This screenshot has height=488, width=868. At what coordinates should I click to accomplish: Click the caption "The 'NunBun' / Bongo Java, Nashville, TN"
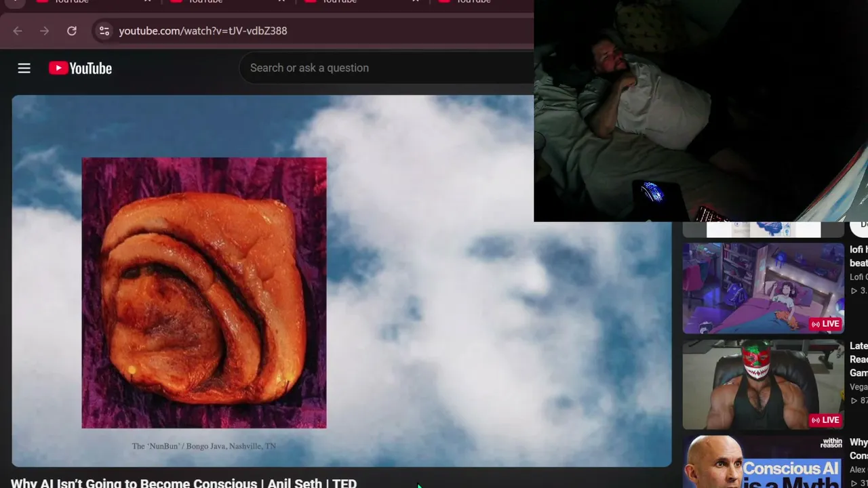click(x=203, y=446)
